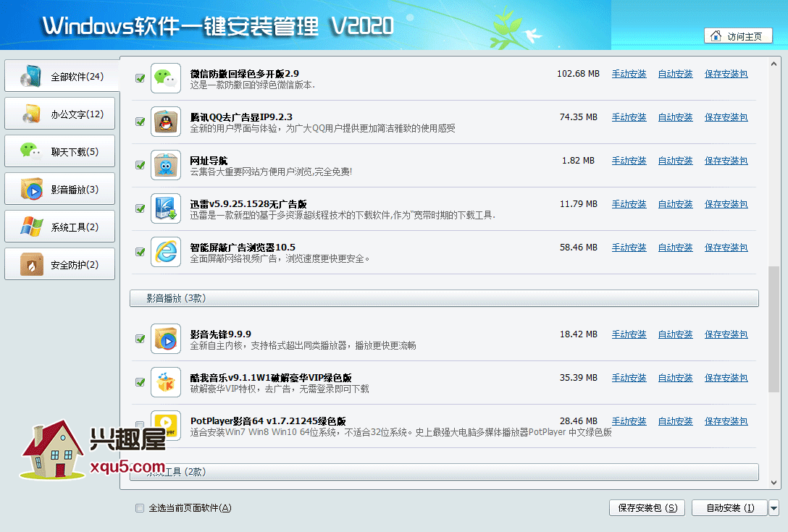Click 保存安装包 link for 迅雷
This screenshot has height=532, width=788.
726,204
